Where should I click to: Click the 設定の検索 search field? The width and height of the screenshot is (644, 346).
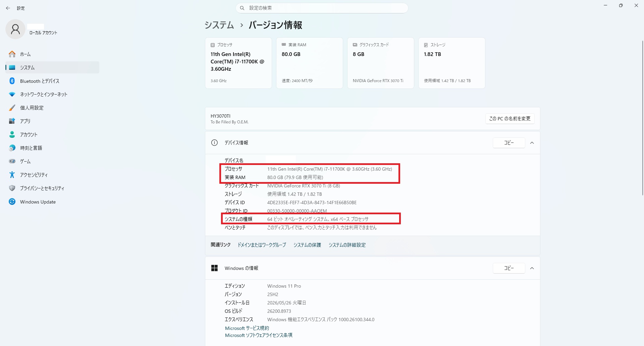tap(322, 8)
